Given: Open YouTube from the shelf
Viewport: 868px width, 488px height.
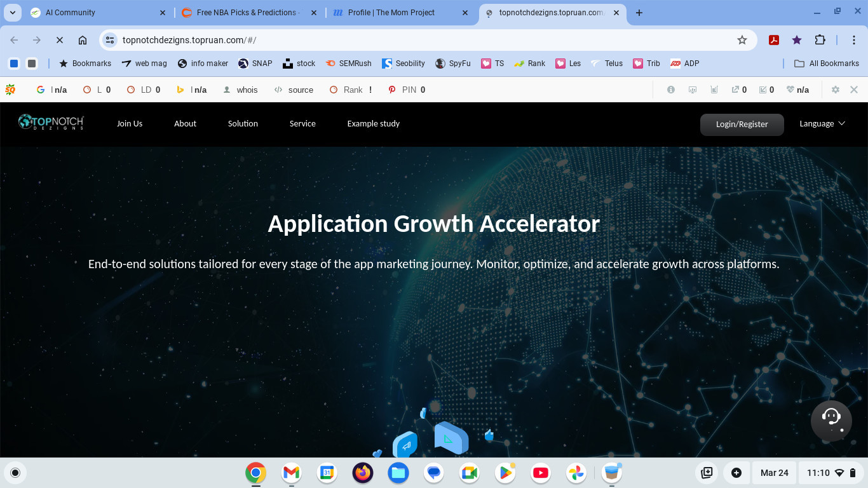Looking at the screenshot, I should [541, 472].
